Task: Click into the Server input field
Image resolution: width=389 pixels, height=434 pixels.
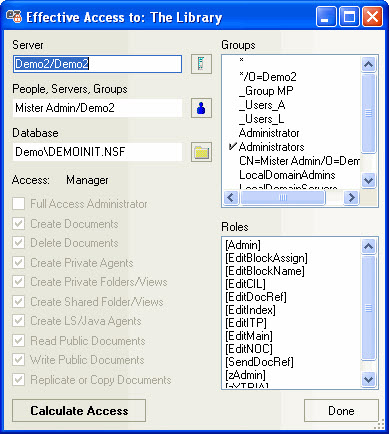Action: point(97,64)
